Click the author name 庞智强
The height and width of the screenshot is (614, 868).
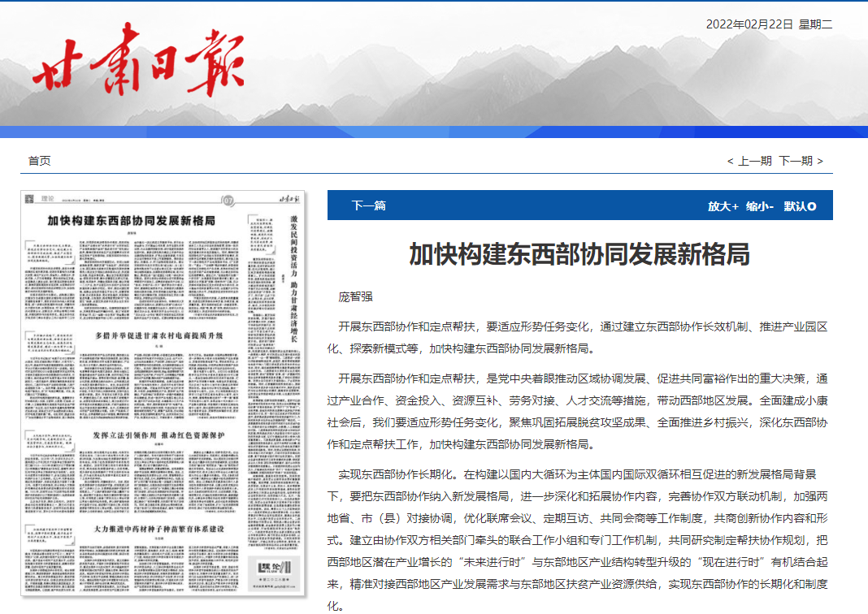355,297
